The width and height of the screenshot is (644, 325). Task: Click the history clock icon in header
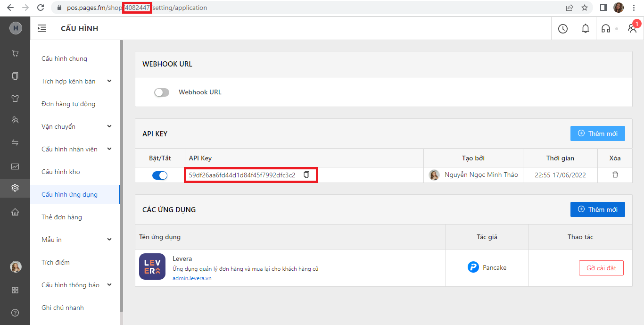click(x=562, y=29)
